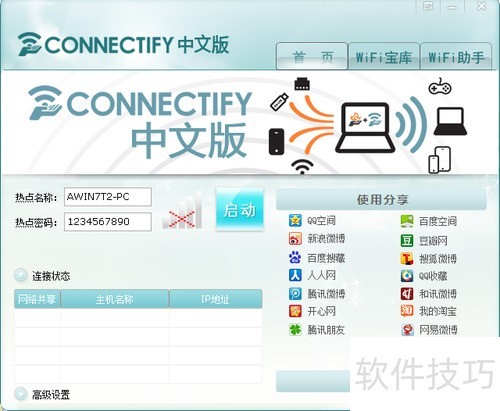Switch to the WiFi宝库 tab
500x411 pixels.
pyautogui.click(x=384, y=56)
